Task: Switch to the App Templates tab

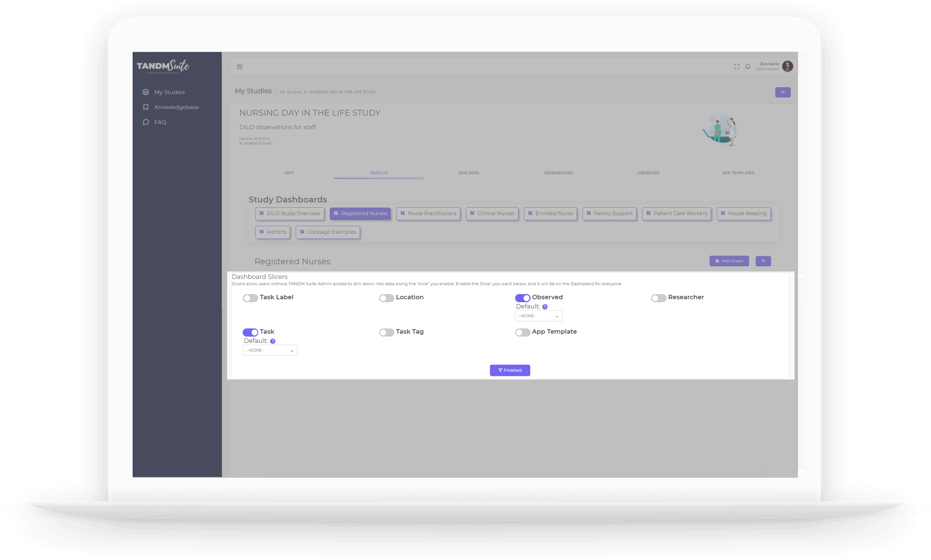Action: click(738, 173)
